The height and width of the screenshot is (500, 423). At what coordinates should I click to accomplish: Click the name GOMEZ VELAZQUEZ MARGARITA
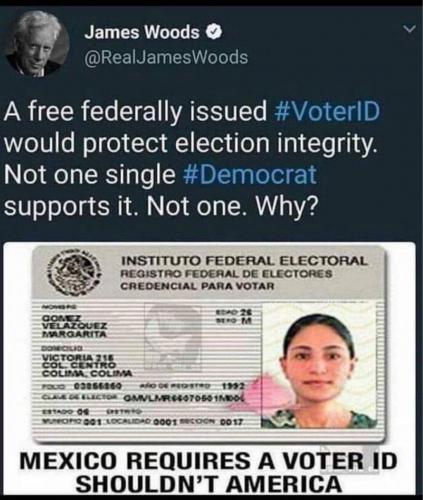click(75, 326)
